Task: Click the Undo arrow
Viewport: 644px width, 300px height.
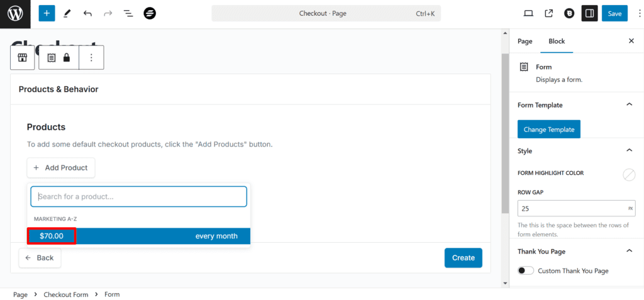Action: (87, 13)
